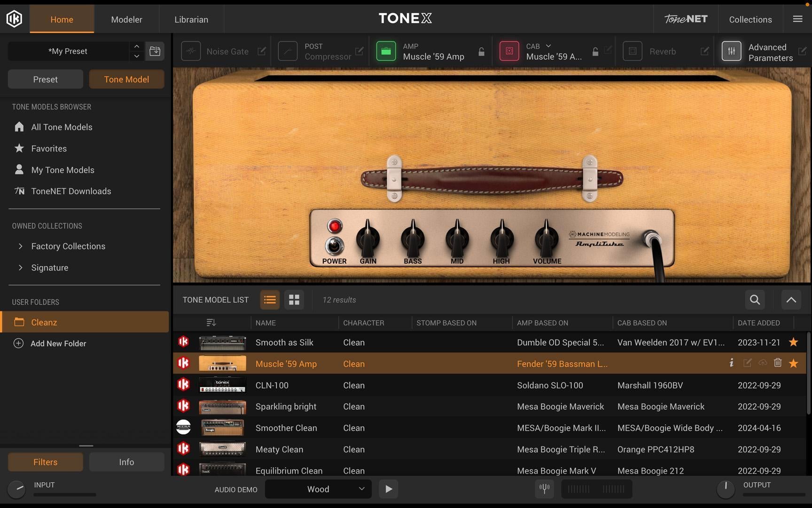Image resolution: width=812 pixels, height=508 pixels.
Task: Click the search icon in Tone Model List
Action: (x=755, y=300)
